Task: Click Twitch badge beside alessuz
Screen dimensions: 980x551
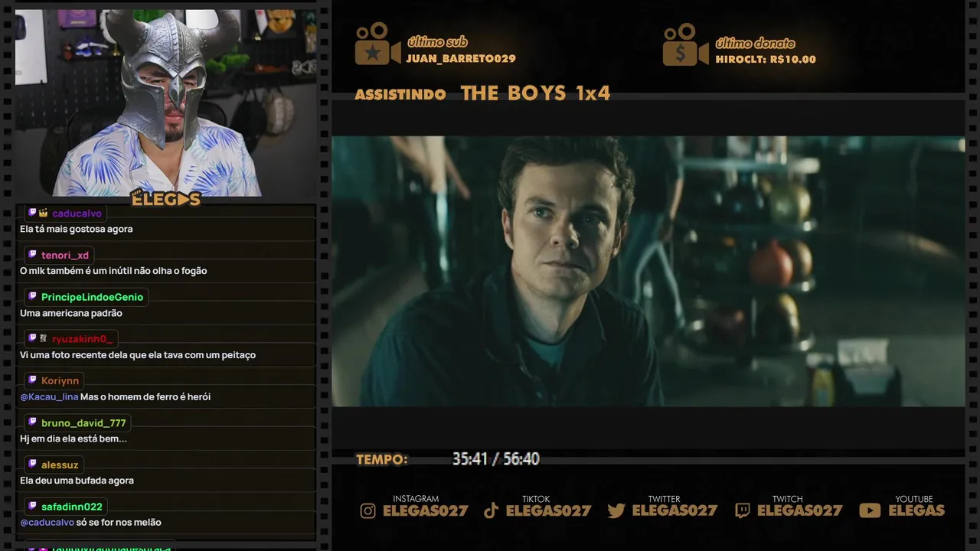Action: click(32, 465)
